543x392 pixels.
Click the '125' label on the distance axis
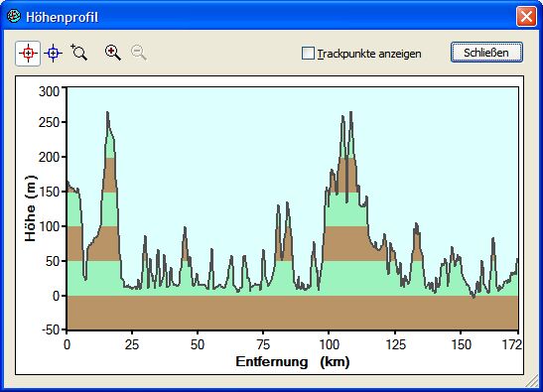click(x=395, y=344)
